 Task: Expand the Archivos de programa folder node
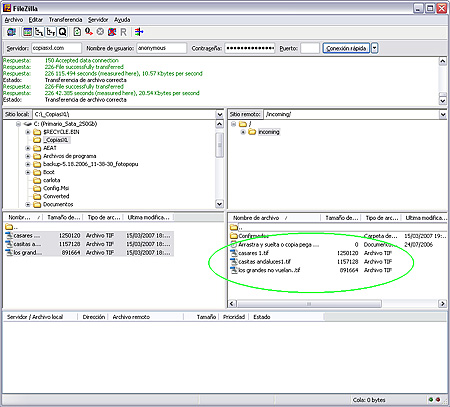(x=28, y=156)
